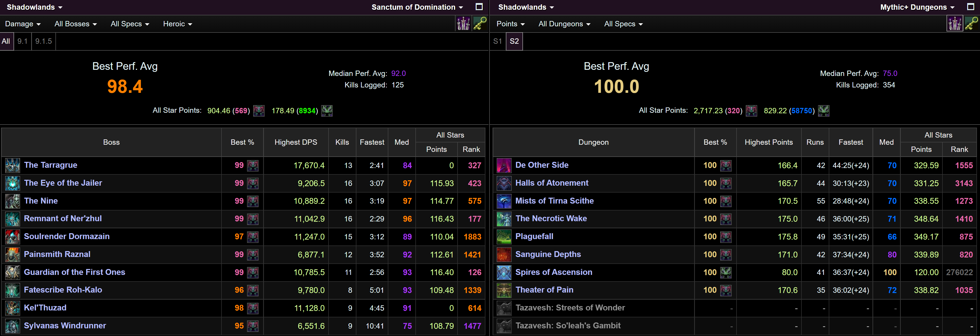Click De Other Side dungeon icon
980x336 pixels.
point(504,165)
